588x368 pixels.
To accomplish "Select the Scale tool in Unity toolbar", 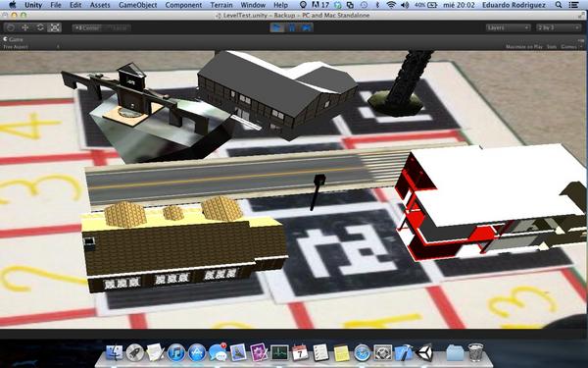I will (x=54, y=27).
